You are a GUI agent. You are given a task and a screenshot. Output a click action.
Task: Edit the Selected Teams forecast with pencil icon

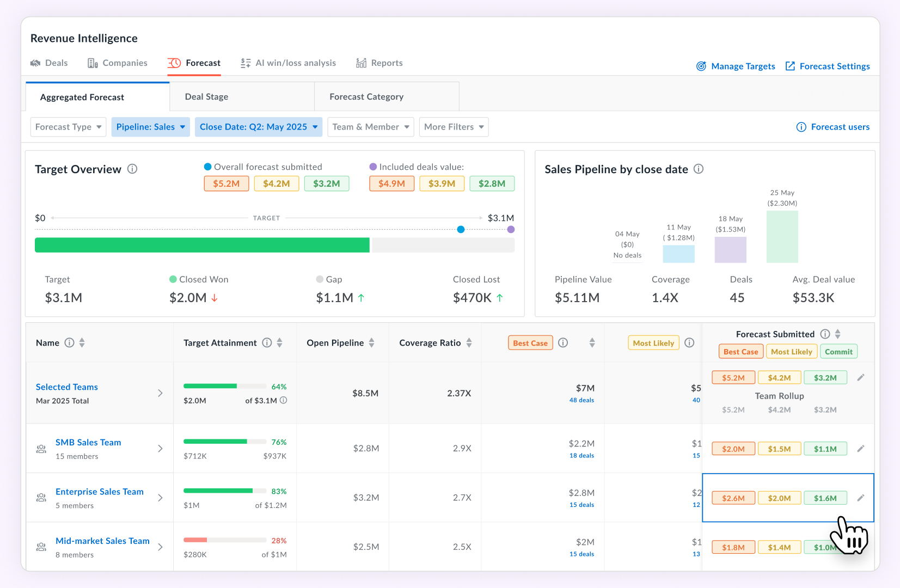tap(861, 377)
